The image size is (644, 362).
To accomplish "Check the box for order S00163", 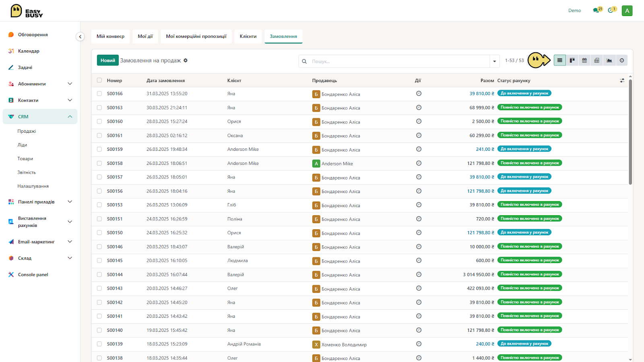I will coord(99,107).
